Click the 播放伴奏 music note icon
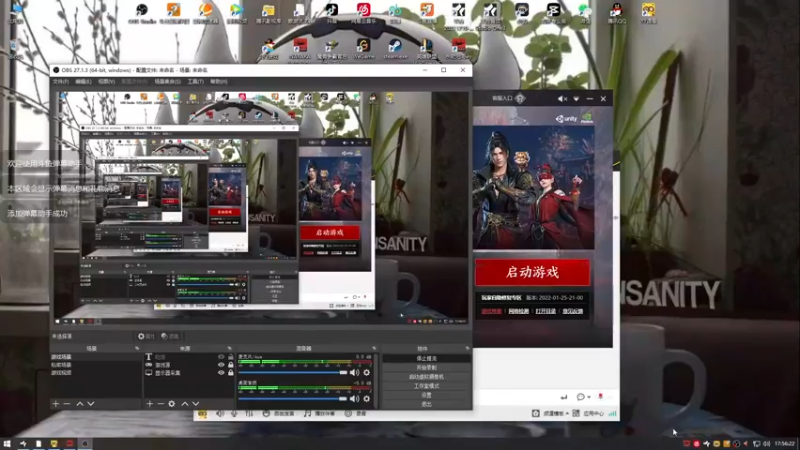 307,413
